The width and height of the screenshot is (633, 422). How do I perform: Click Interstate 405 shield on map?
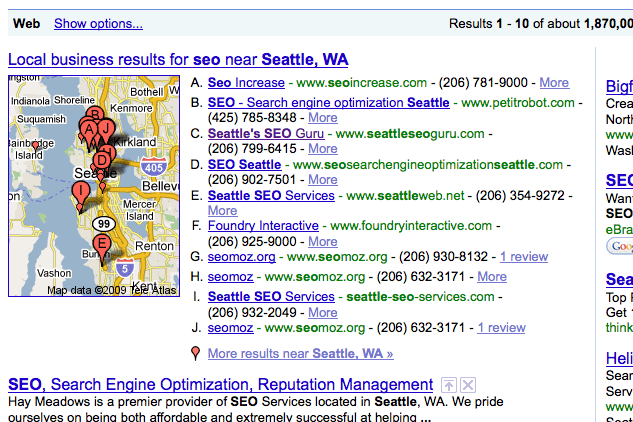(153, 167)
